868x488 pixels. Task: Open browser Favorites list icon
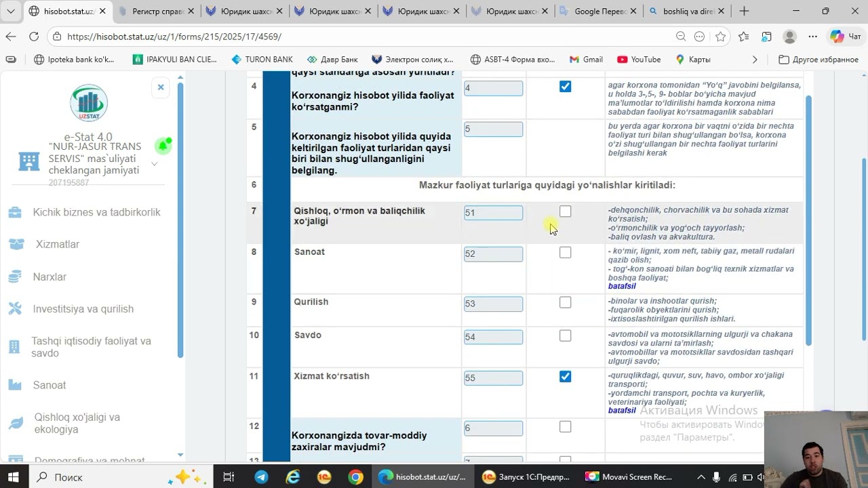tap(744, 37)
